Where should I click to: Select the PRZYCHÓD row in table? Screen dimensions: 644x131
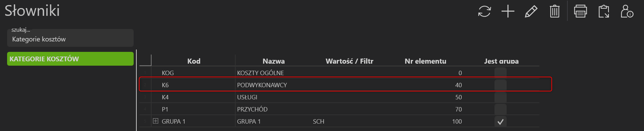tap(339, 109)
